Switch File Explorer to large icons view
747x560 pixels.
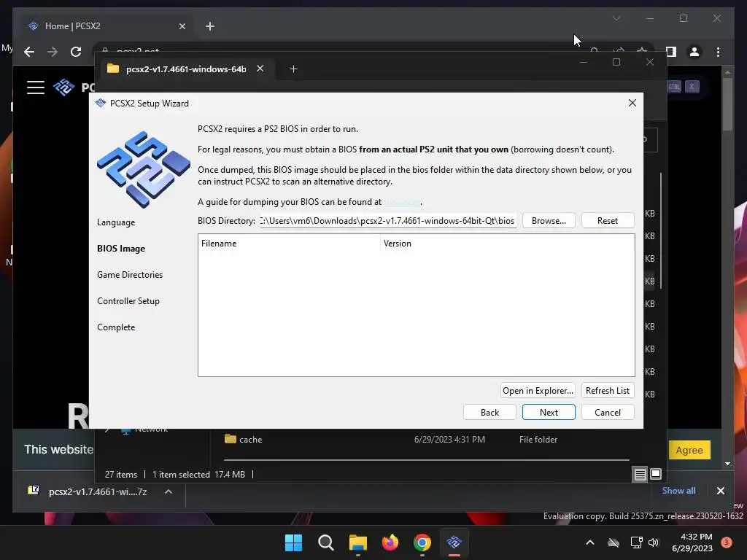click(x=656, y=474)
